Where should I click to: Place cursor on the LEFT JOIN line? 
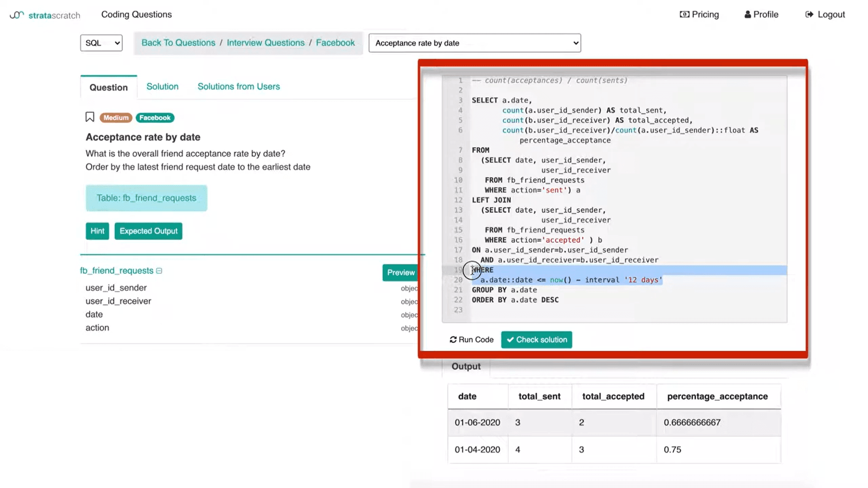(491, 200)
